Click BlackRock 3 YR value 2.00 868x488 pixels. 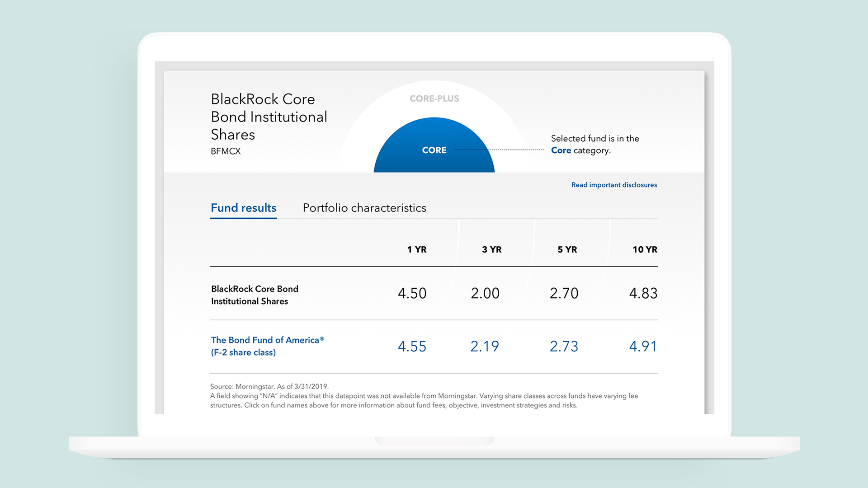(x=485, y=293)
